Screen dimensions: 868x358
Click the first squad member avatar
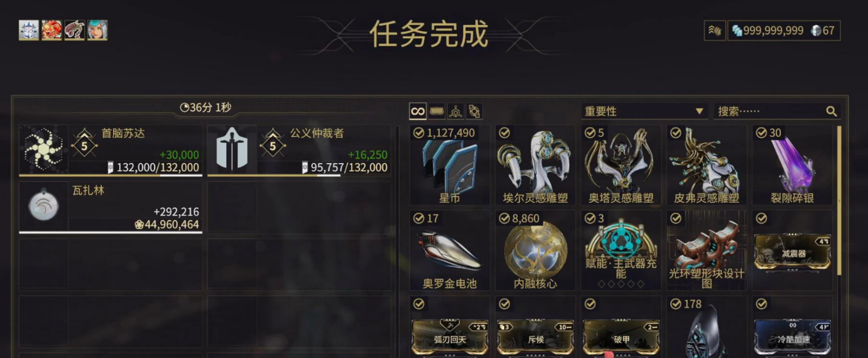pos(29,30)
